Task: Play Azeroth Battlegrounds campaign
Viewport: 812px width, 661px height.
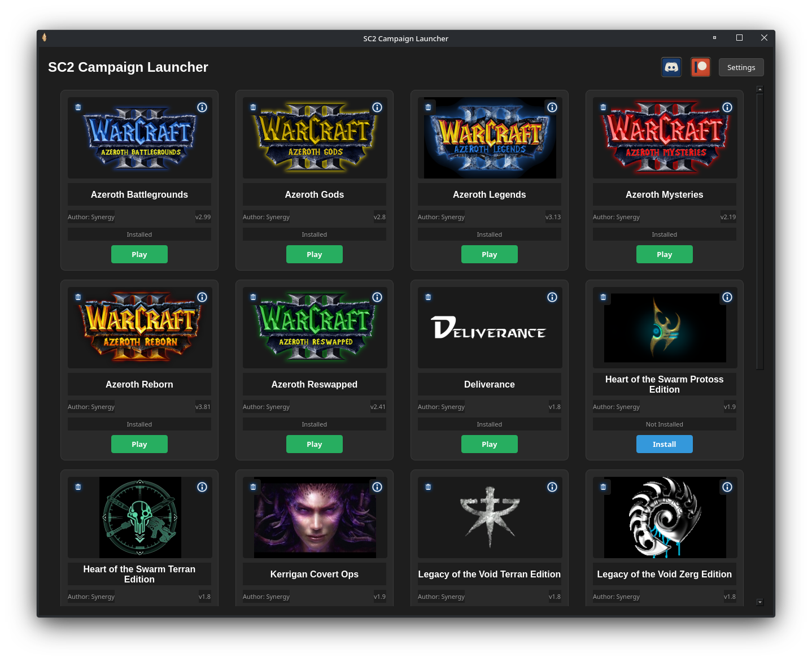Action: point(139,254)
